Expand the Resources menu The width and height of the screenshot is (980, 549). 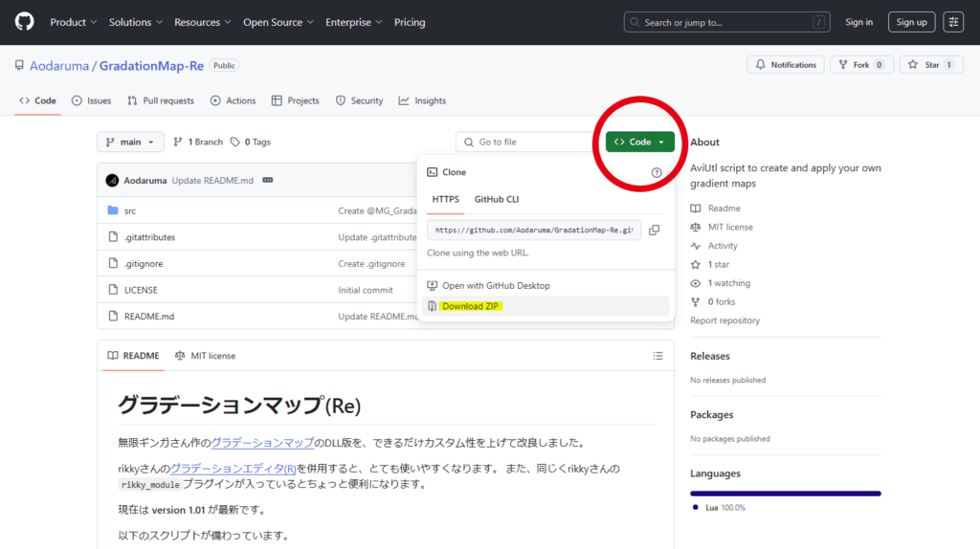tap(203, 22)
